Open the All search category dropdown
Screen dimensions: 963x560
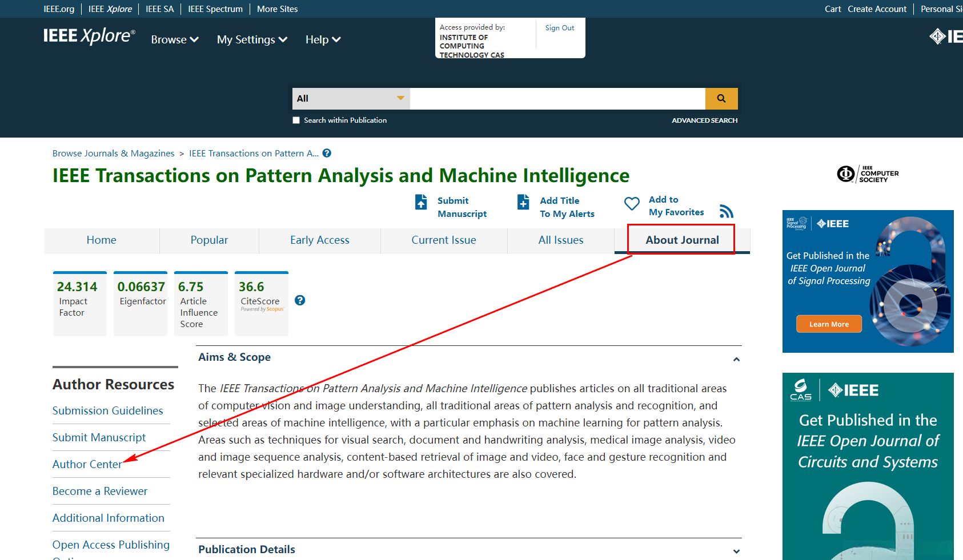coord(351,98)
